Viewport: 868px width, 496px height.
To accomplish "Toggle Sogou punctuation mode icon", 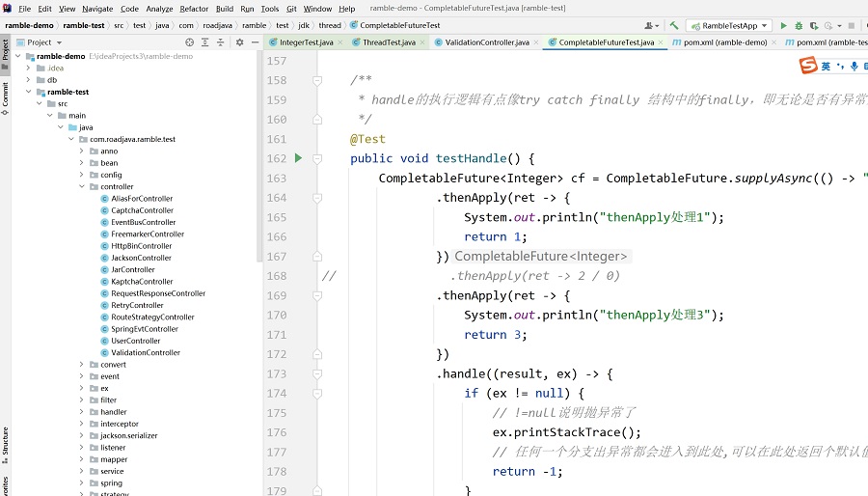I will tap(840, 67).
